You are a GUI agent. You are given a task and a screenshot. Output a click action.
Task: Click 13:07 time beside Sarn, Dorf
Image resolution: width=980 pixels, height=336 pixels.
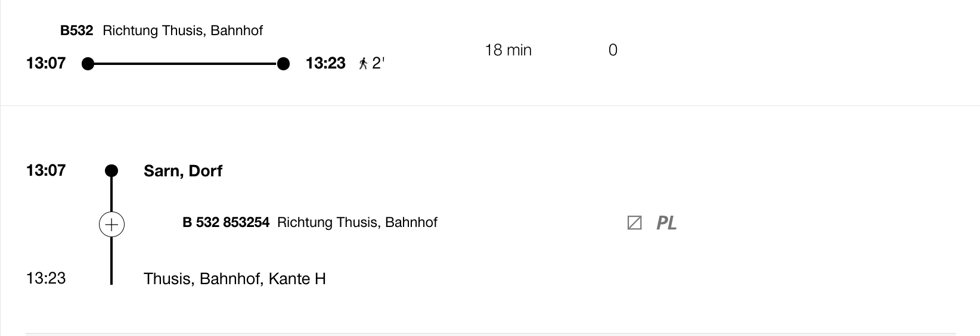(46, 170)
